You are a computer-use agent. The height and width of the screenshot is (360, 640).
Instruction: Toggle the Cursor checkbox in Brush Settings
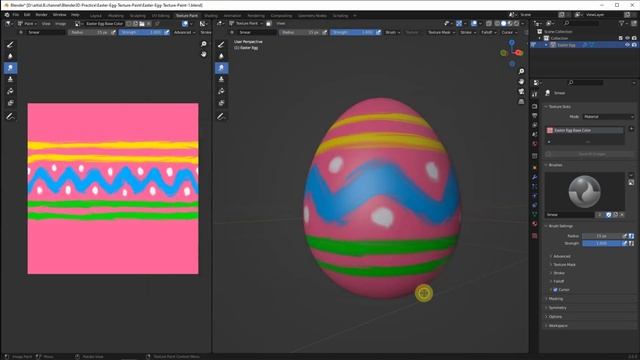[555, 290]
